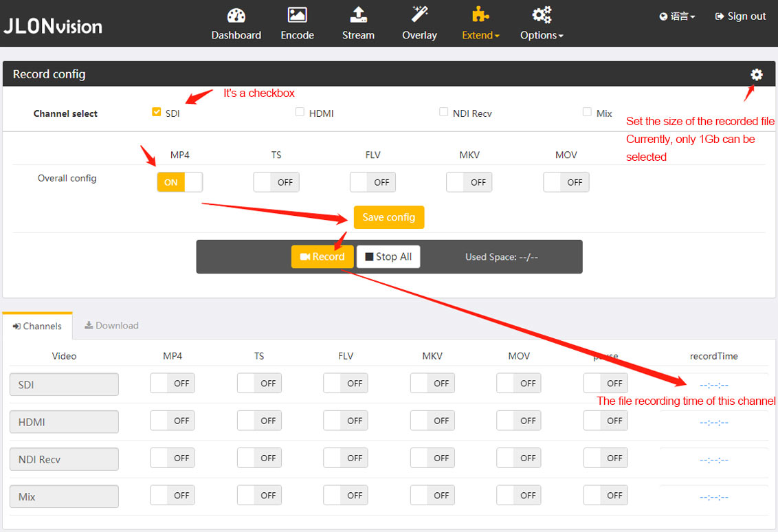The width and height of the screenshot is (778, 532).
Task: Sign out of the account
Action: (740, 16)
